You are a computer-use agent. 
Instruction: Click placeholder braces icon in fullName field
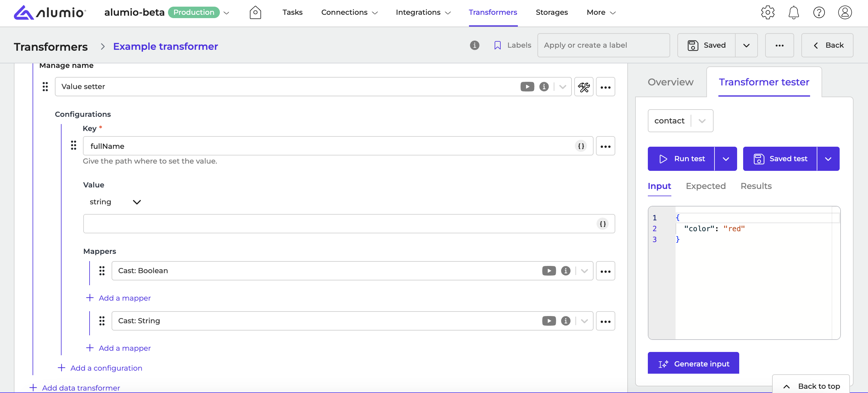coord(581,146)
